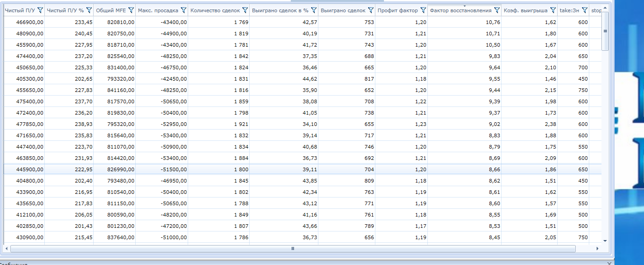
Task: Filter the Количество сделок column
Action: tap(245, 10)
